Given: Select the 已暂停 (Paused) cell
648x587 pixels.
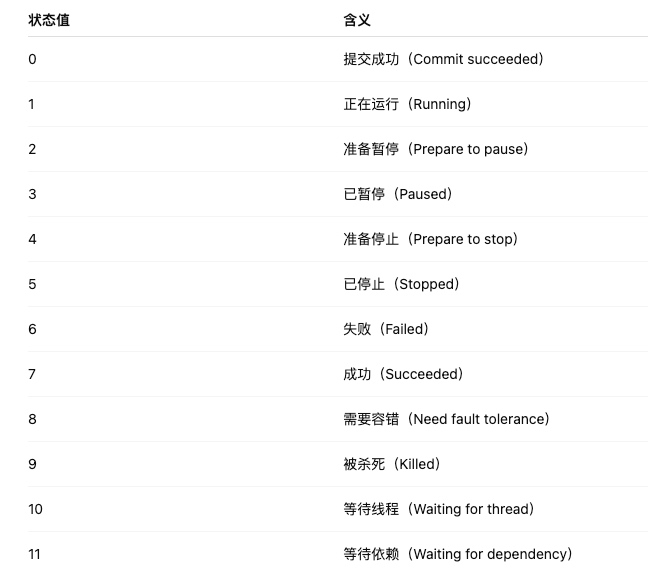Looking at the screenshot, I should click(x=398, y=194).
